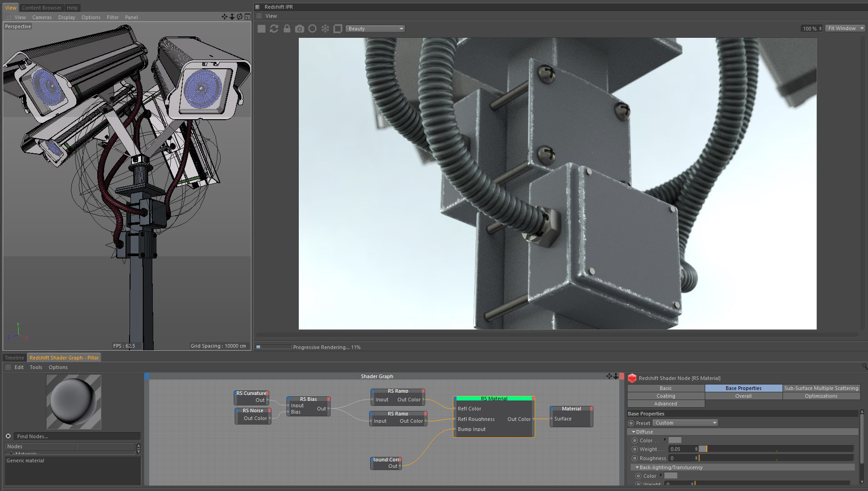Switch to the Content Browser tab
The image size is (868, 491).
(41, 8)
